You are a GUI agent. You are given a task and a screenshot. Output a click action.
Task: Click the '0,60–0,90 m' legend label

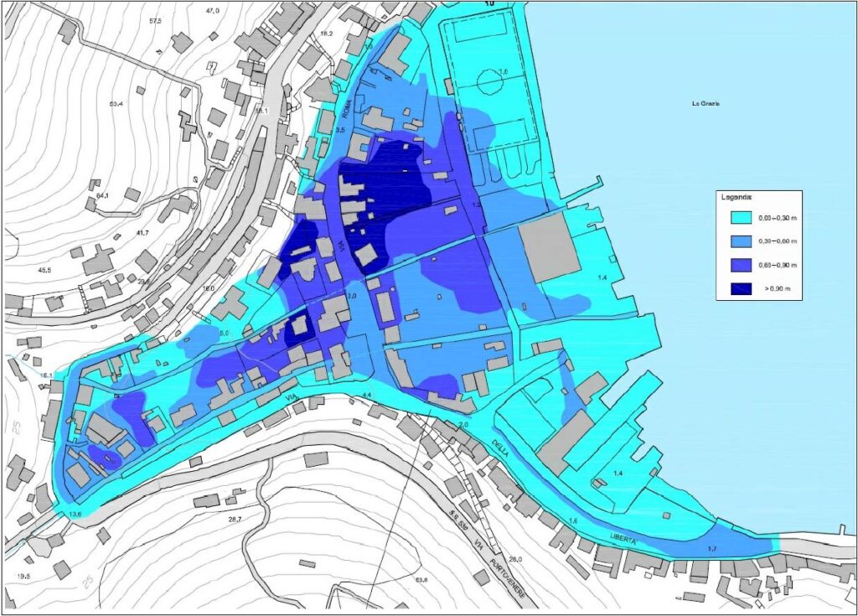pyautogui.click(x=778, y=265)
